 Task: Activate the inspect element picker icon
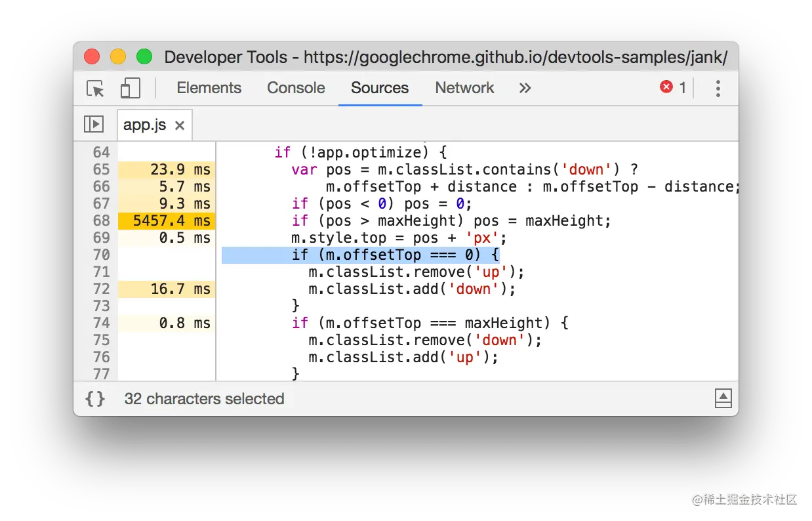click(96, 88)
